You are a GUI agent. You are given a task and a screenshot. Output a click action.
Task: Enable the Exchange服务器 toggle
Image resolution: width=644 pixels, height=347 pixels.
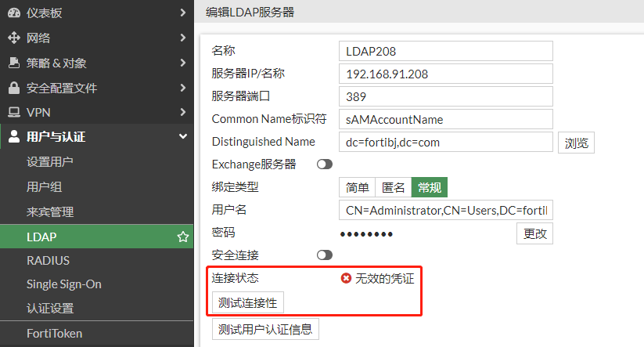coord(324,164)
